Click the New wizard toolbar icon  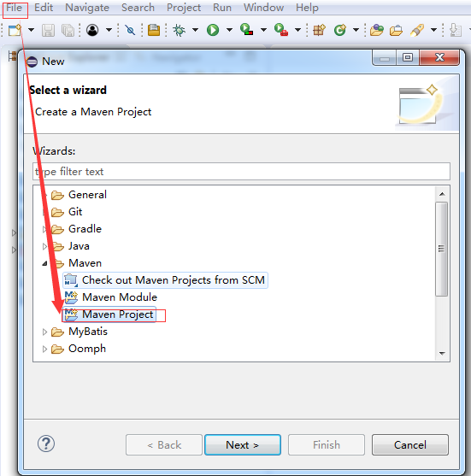coord(15,30)
